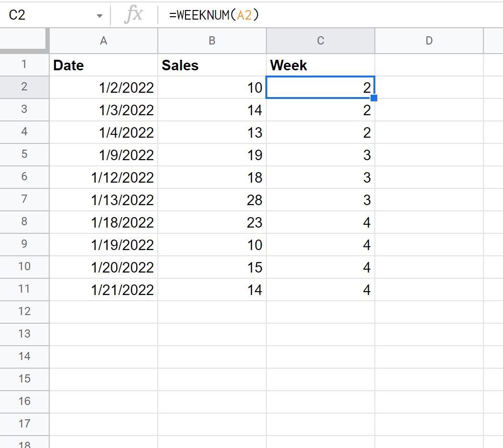Click the Sales header cell
Viewport: 503px width, 448px height.
212,65
